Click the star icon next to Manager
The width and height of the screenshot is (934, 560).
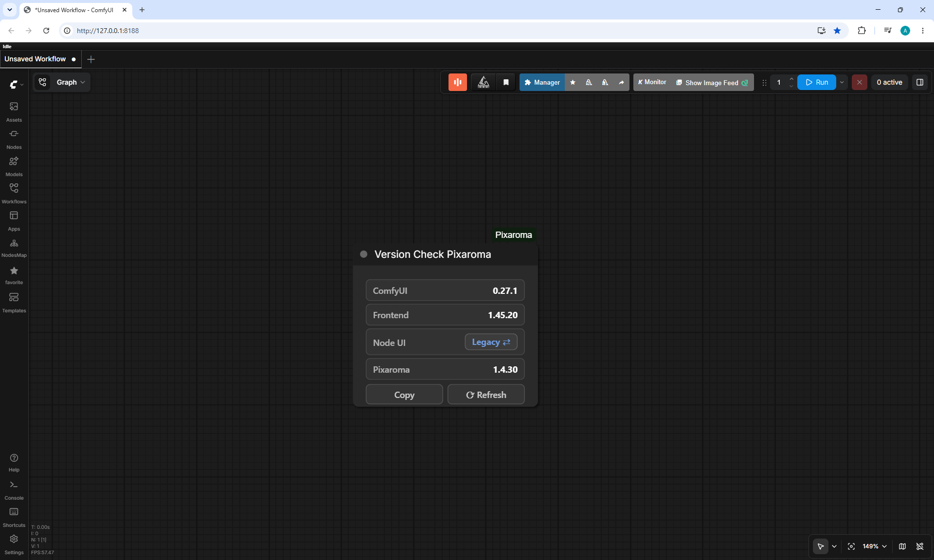tap(573, 82)
